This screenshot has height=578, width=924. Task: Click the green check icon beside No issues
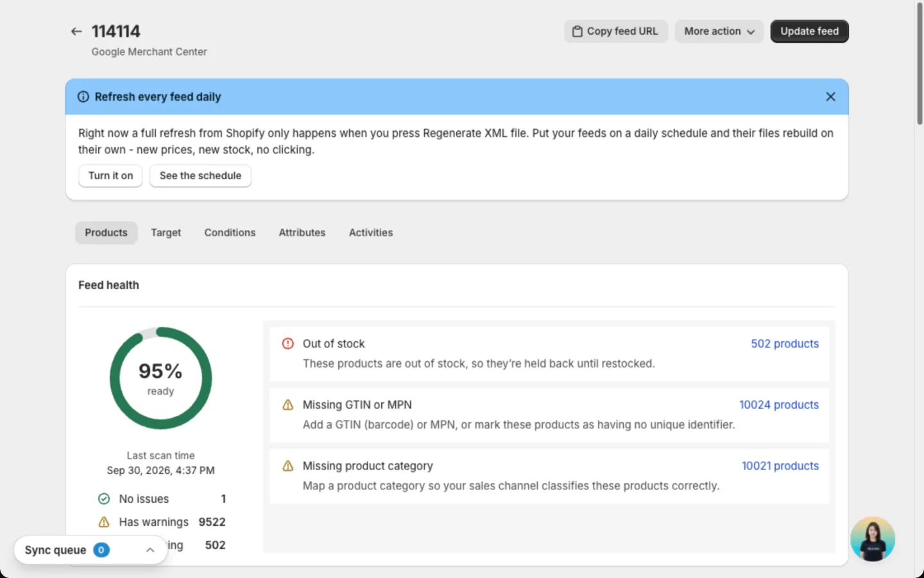pyautogui.click(x=104, y=499)
